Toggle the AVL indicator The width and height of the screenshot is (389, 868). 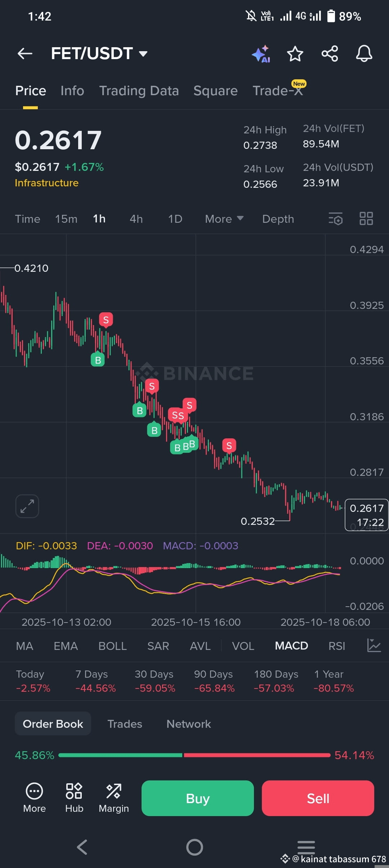tap(200, 646)
